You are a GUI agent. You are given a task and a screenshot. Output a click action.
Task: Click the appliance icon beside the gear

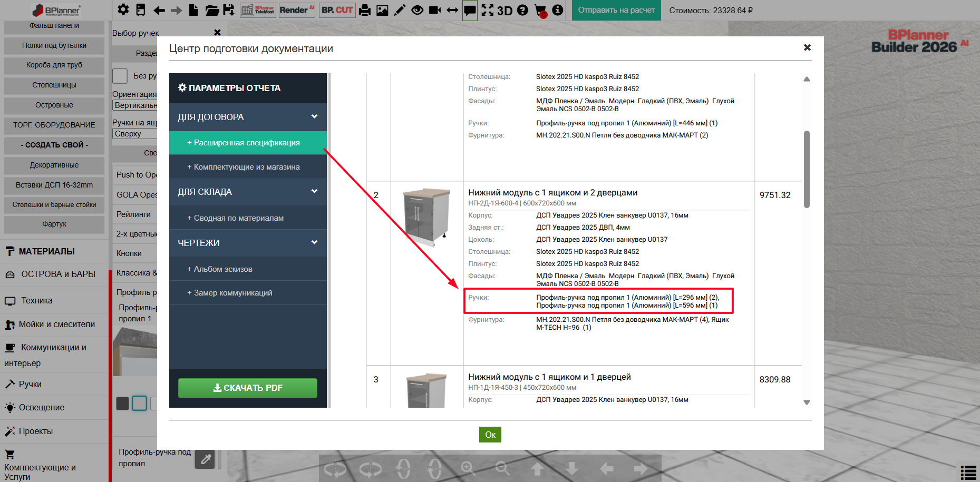tap(141, 9)
